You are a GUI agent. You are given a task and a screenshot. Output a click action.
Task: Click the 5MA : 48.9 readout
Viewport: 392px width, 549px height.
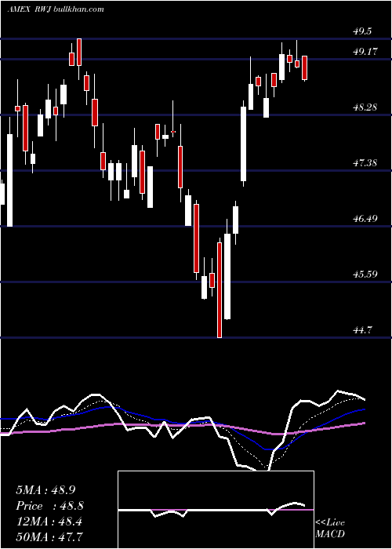[45, 490]
